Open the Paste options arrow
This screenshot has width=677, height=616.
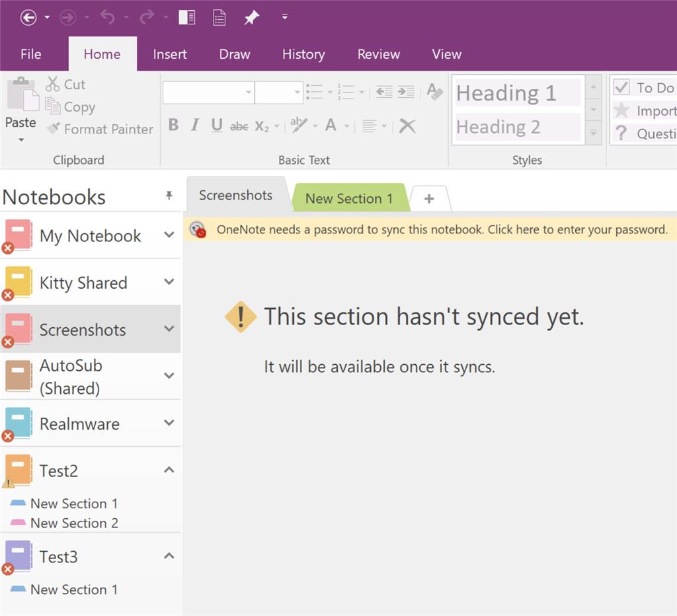[20, 140]
